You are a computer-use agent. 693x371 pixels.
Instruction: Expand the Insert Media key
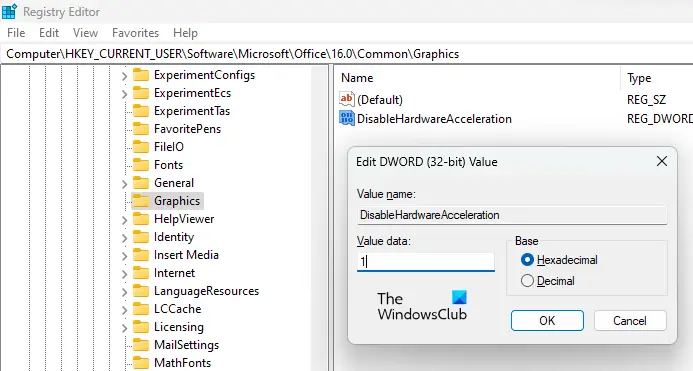click(124, 256)
